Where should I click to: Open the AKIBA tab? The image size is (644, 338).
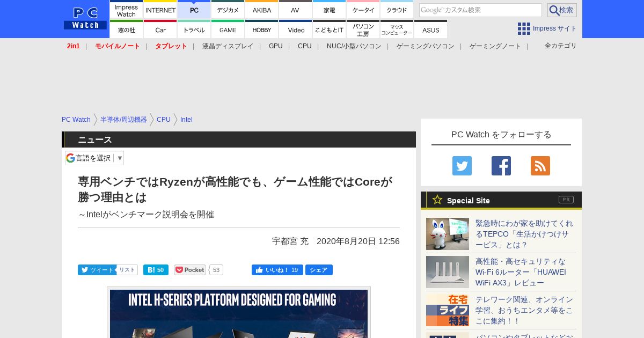[x=262, y=10]
